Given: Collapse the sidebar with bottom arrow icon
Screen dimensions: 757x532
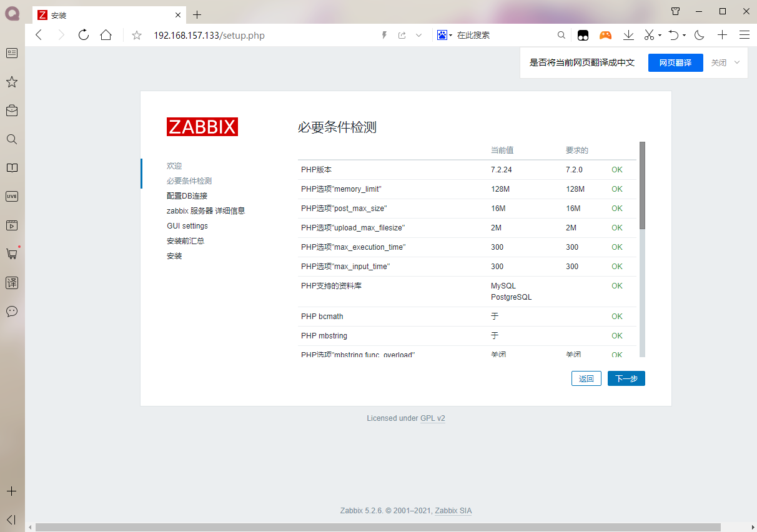Looking at the screenshot, I should click(11, 520).
